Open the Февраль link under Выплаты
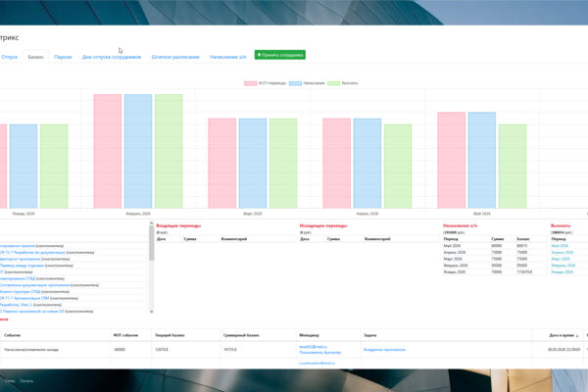 [x=563, y=266]
